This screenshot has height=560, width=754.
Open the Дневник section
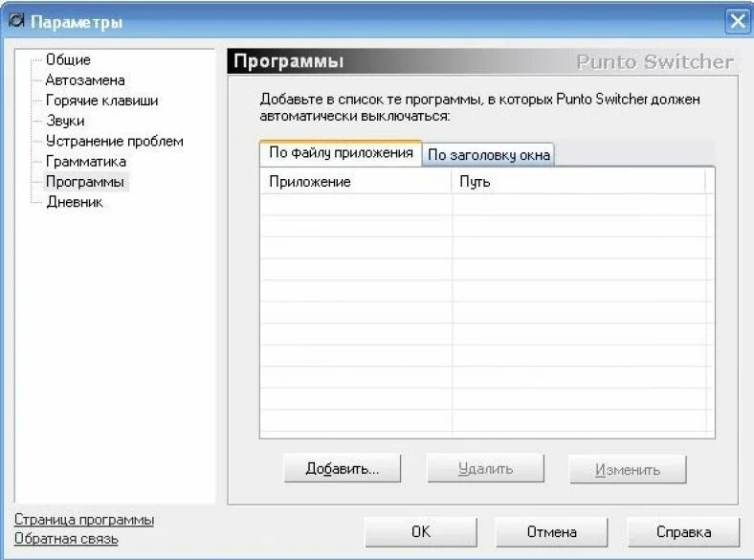(75, 202)
